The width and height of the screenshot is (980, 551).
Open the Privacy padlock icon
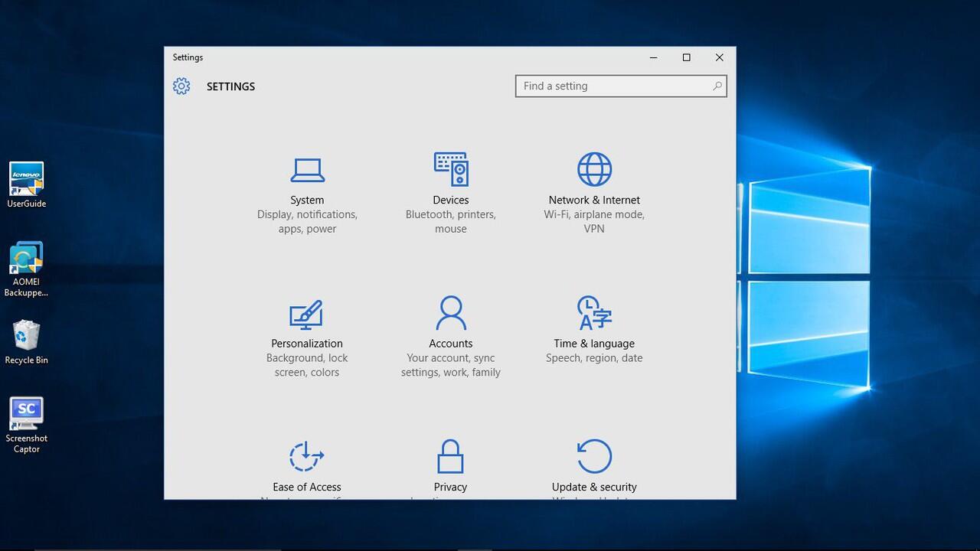[450, 456]
